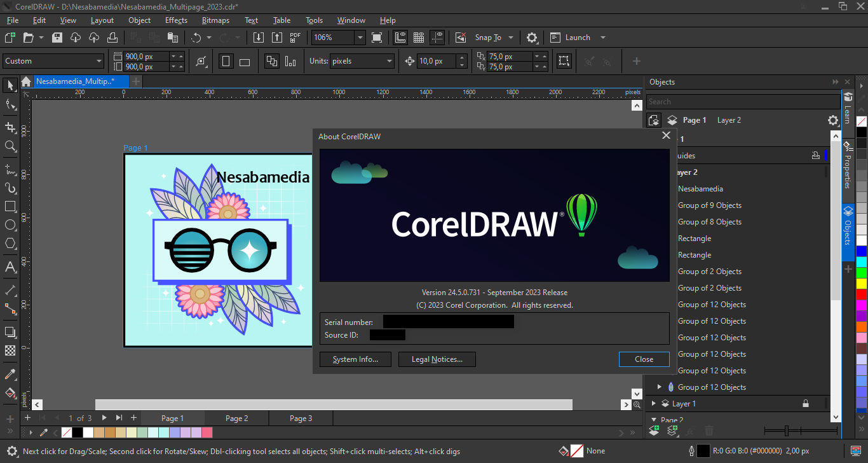The image size is (868, 463).
Task: Select the Zoom tool in toolbox
Action: pos(10,146)
